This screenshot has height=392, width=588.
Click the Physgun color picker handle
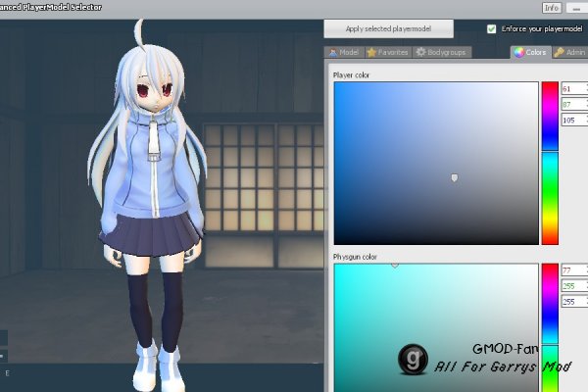pyautogui.click(x=395, y=266)
